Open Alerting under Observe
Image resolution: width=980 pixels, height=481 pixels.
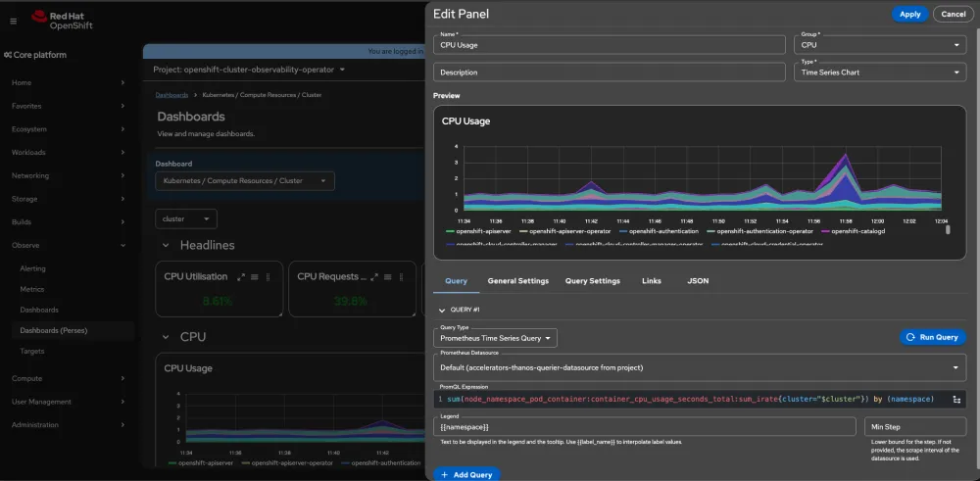(x=33, y=268)
